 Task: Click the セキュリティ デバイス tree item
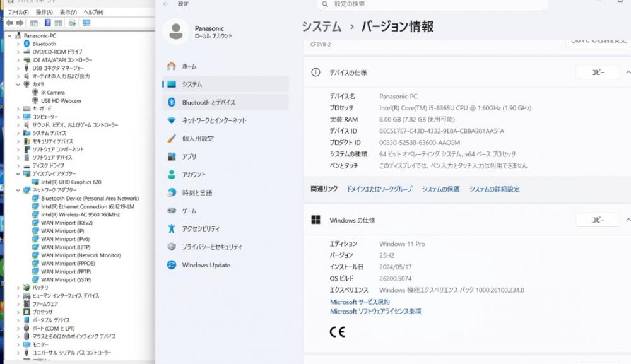[x=53, y=141]
